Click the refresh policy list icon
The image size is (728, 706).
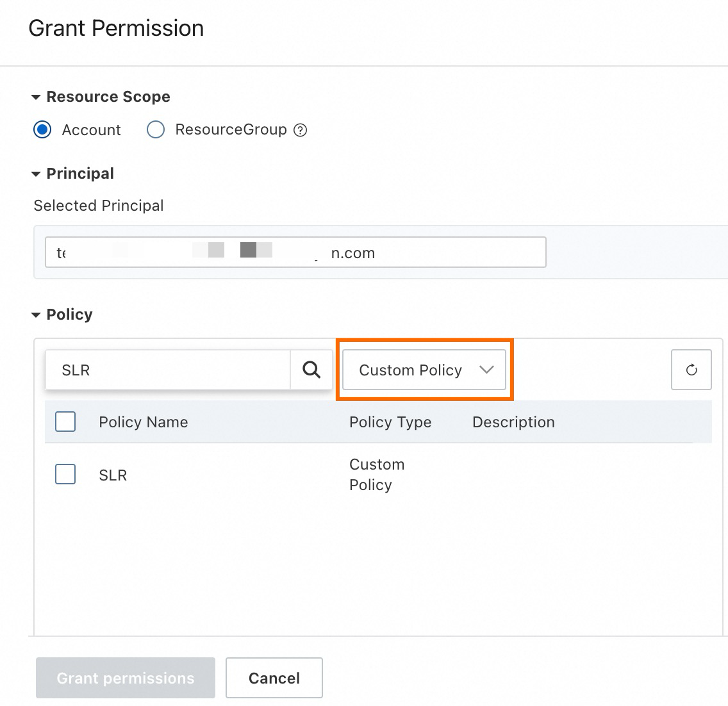tap(691, 370)
